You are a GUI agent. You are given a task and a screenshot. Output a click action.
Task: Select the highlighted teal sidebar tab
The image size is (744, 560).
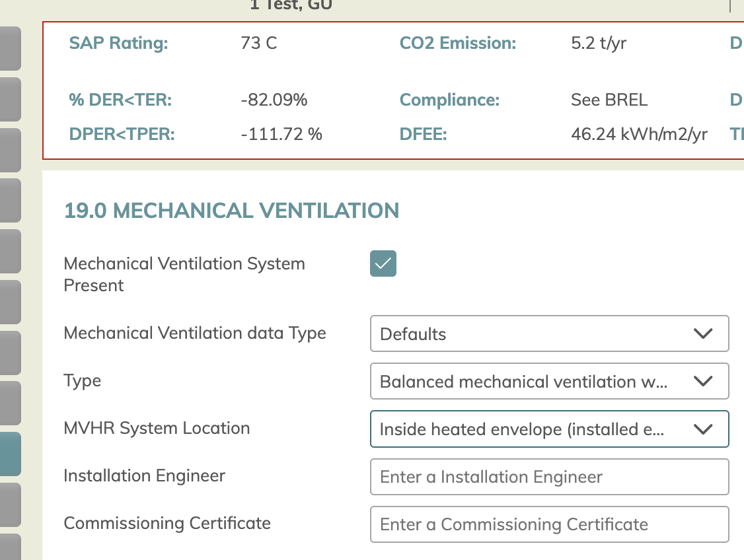click(x=11, y=454)
